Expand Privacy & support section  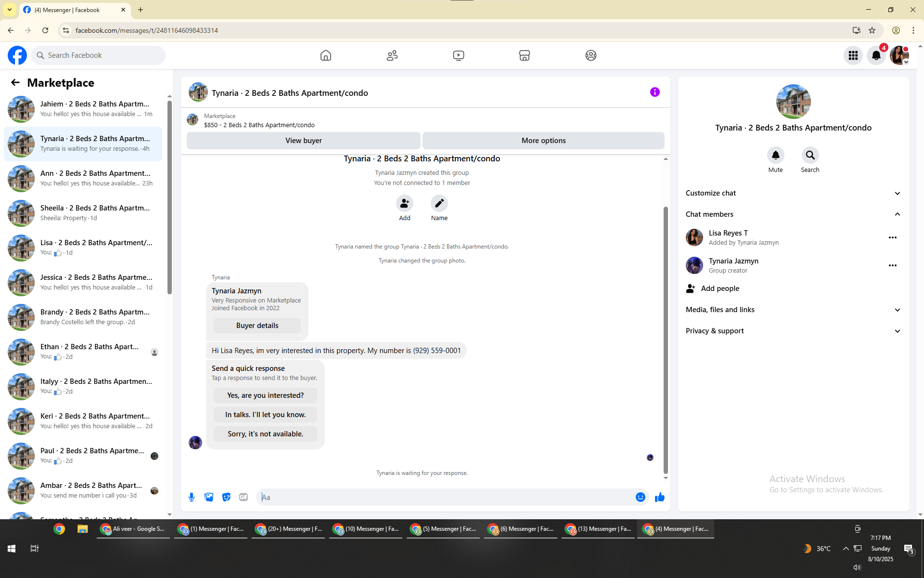click(x=897, y=331)
